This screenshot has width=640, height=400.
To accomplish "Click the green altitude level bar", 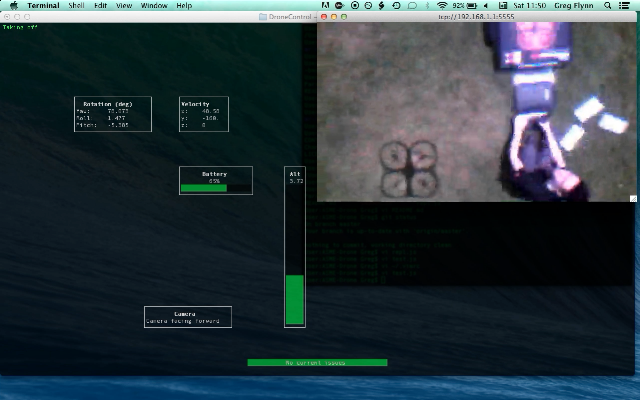I will (295, 300).
